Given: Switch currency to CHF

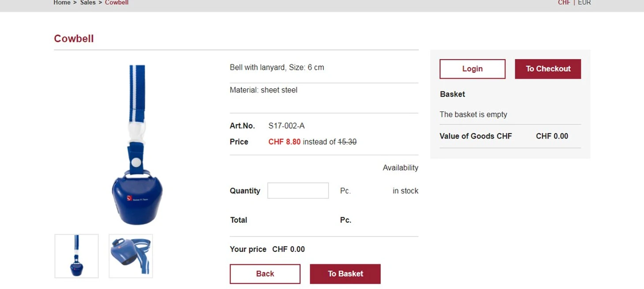Looking at the screenshot, I should 564,3.
